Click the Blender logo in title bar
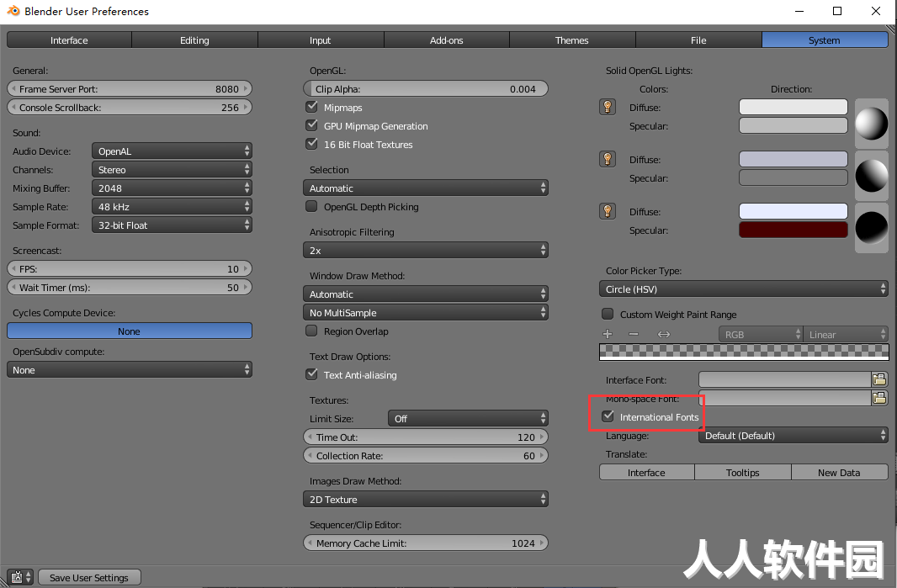The height and width of the screenshot is (588, 897). [13, 11]
